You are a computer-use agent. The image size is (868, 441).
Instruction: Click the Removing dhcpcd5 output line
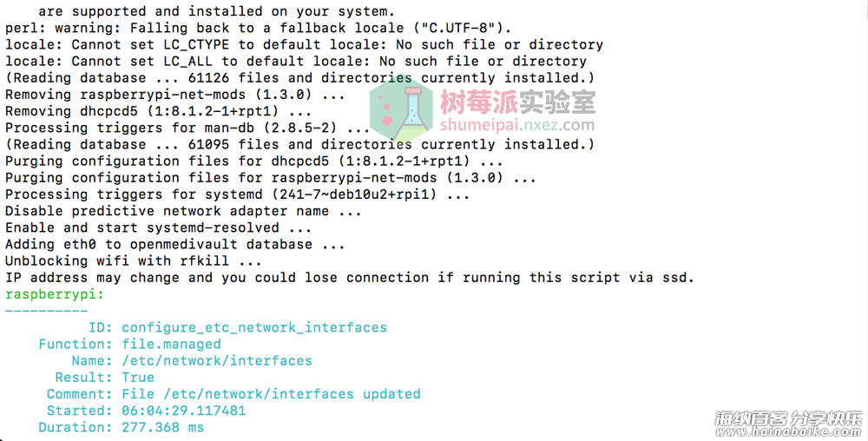click(158, 111)
